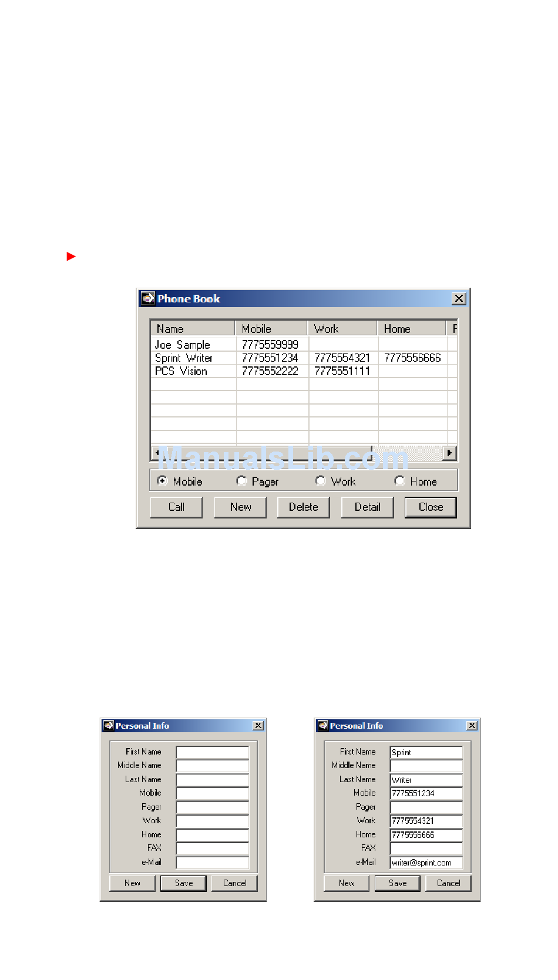Close the filled Personal Info dialog
The width and height of the screenshot is (558, 980).
coord(472,726)
